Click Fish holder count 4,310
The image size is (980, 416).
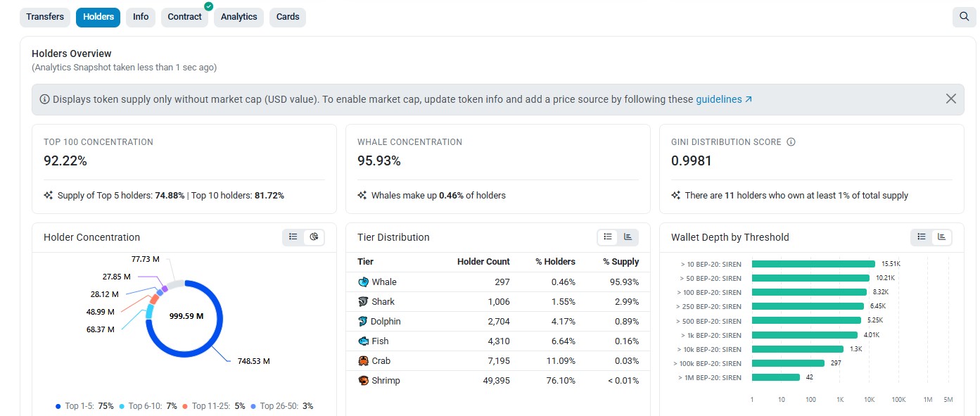[497, 341]
